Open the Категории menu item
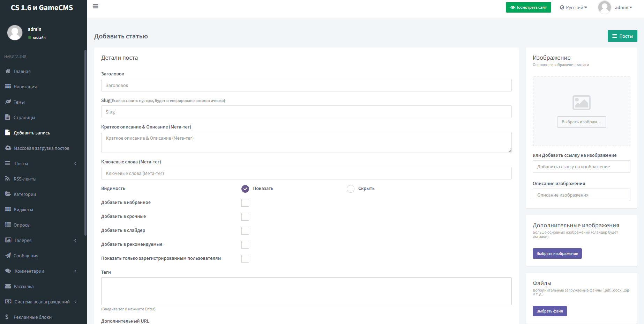The height and width of the screenshot is (324, 644). (25, 194)
